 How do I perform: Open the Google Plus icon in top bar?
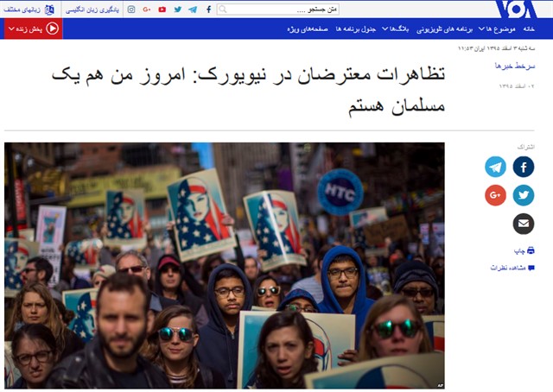pyautogui.click(x=147, y=9)
